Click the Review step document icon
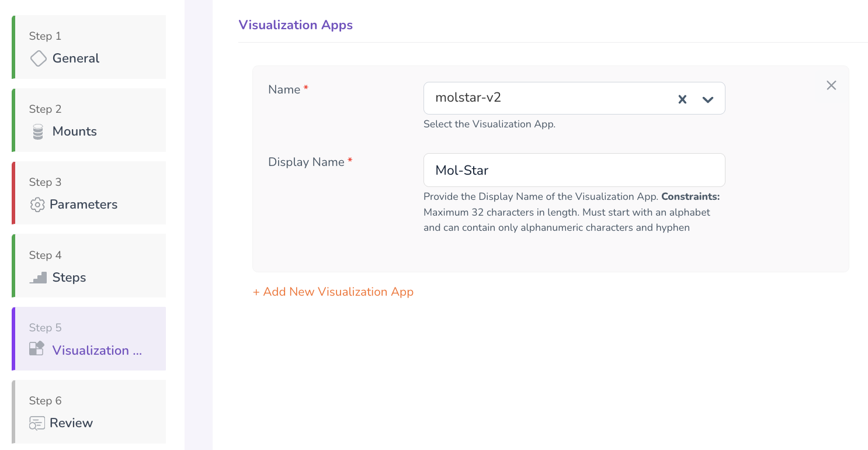 pyautogui.click(x=37, y=423)
